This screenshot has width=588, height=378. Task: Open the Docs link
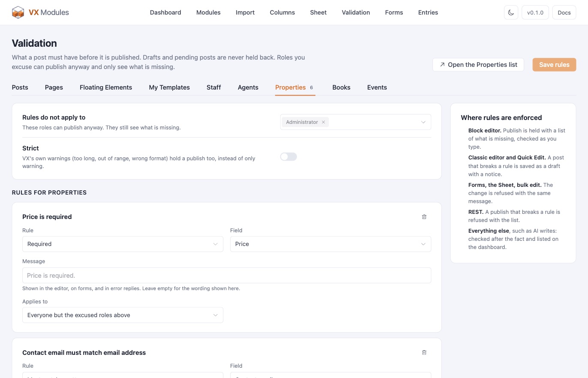point(564,12)
